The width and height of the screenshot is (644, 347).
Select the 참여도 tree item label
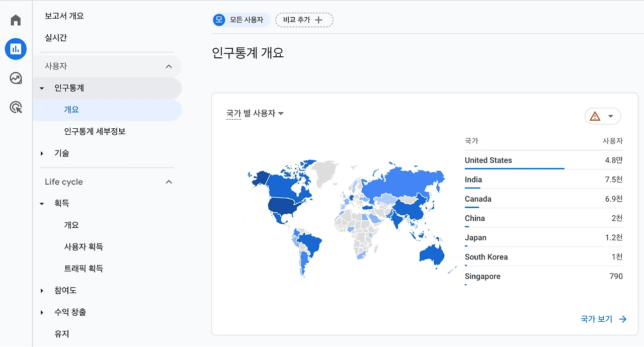(65, 291)
